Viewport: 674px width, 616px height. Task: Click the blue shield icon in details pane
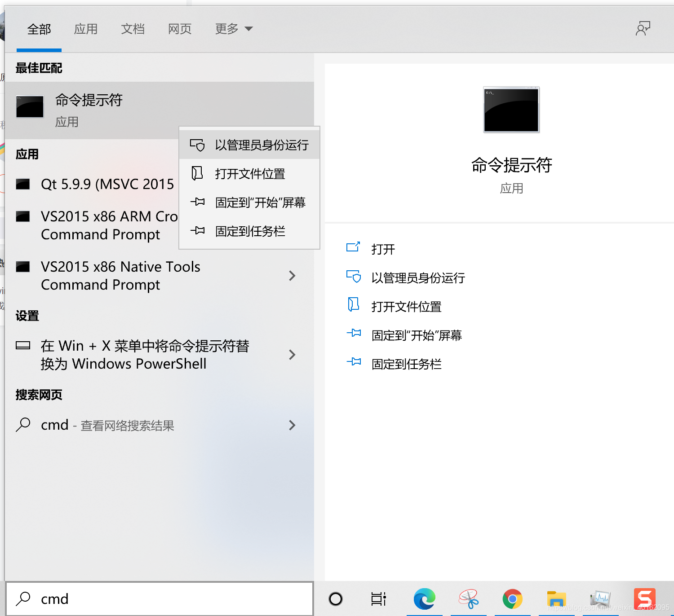[x=354, y=276]
